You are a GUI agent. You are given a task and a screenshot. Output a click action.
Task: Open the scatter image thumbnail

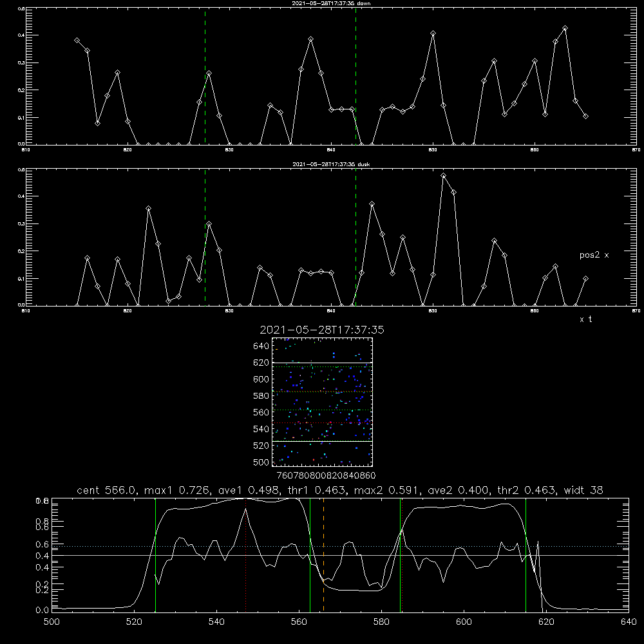point(322,402)
